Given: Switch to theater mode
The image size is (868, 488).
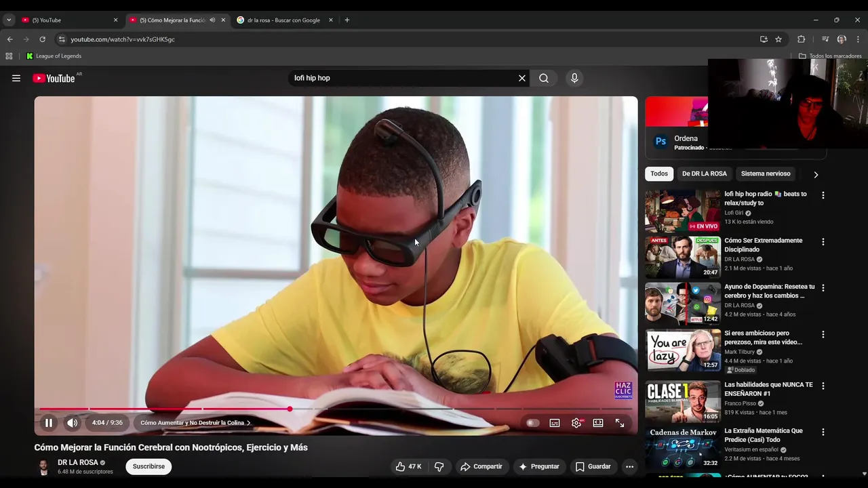Looking at the screenshot, I should coord(598,423).
